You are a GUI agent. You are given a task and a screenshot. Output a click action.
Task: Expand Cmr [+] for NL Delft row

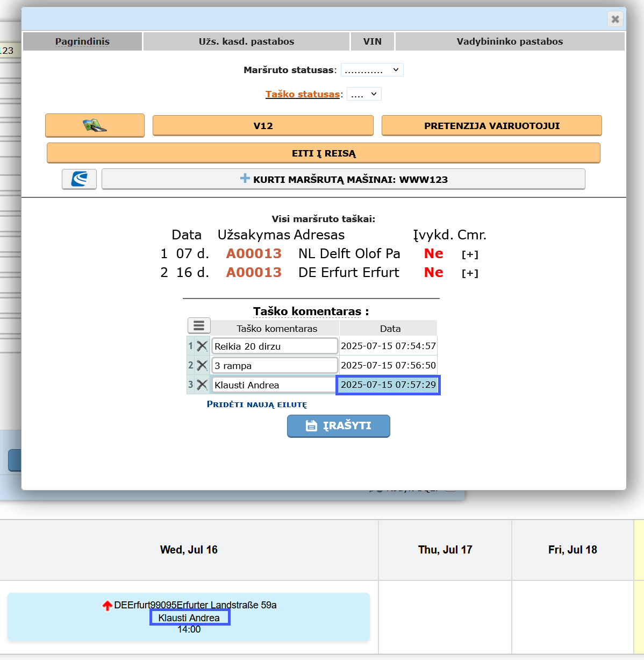pyautogui.click(x=470, y=254)
